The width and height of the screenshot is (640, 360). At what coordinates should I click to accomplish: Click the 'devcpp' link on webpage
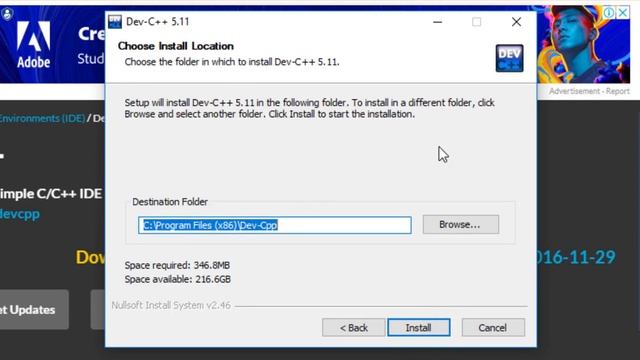pos(20,213)
